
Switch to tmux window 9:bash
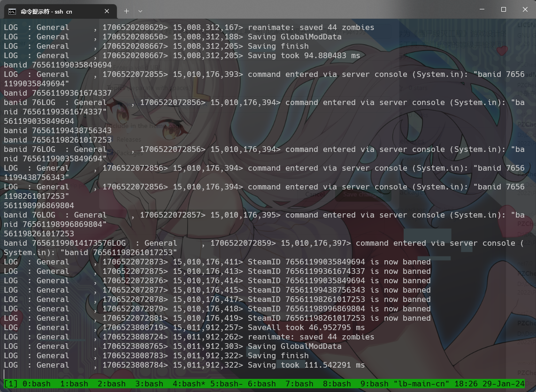click(x=375, y=384)
